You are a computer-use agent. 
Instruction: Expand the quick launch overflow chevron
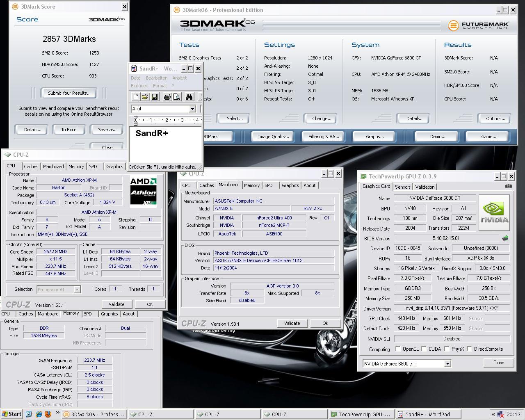coord(57,413)
